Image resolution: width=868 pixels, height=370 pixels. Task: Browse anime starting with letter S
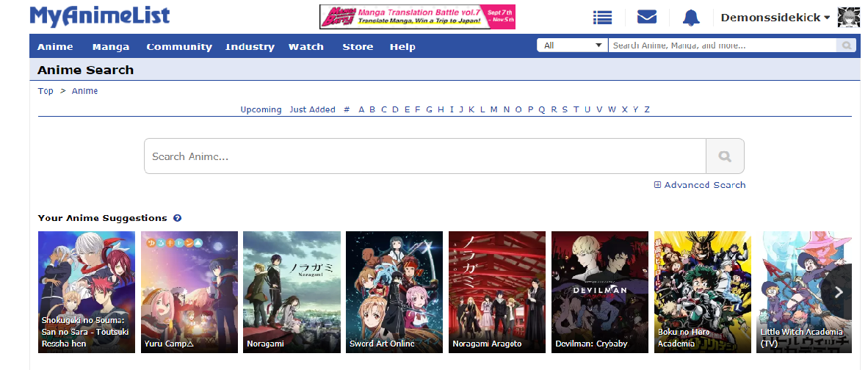click(x=565, y=109)
